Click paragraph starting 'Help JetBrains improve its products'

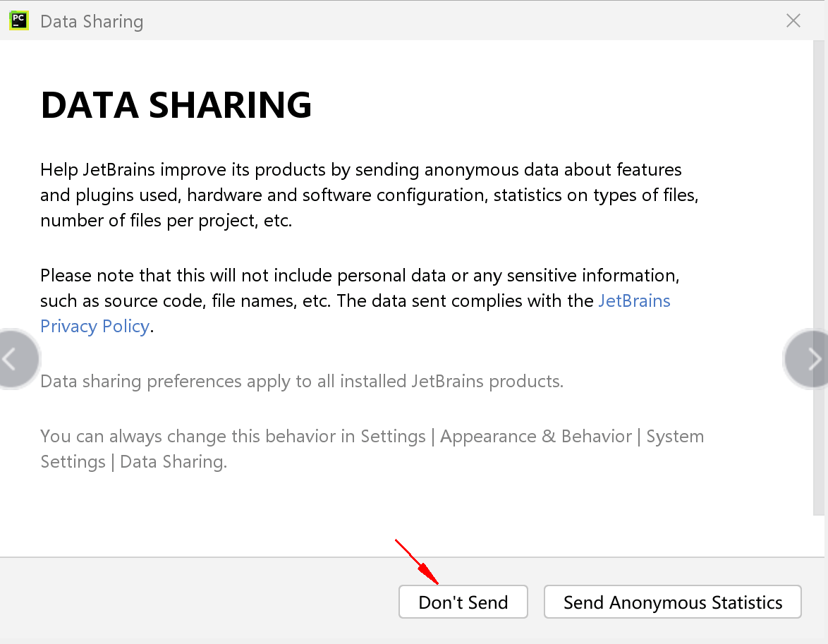coord(369,195)
